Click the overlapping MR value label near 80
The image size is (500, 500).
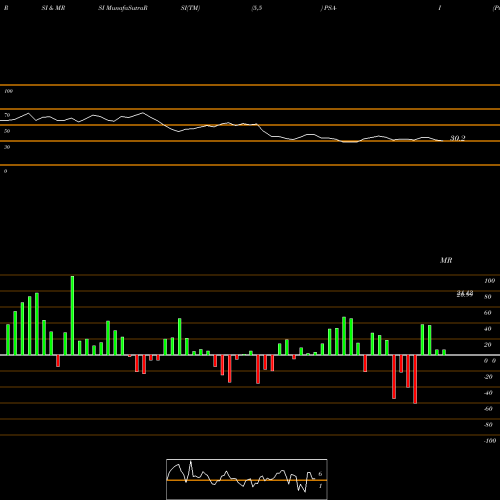click(465, 294)
